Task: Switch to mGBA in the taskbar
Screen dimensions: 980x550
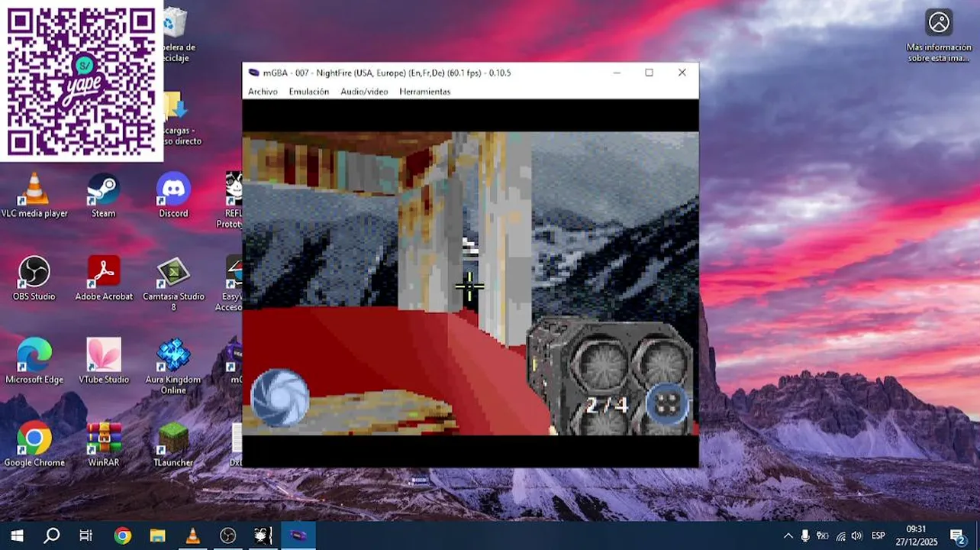Action: click(x=298, y=535)
